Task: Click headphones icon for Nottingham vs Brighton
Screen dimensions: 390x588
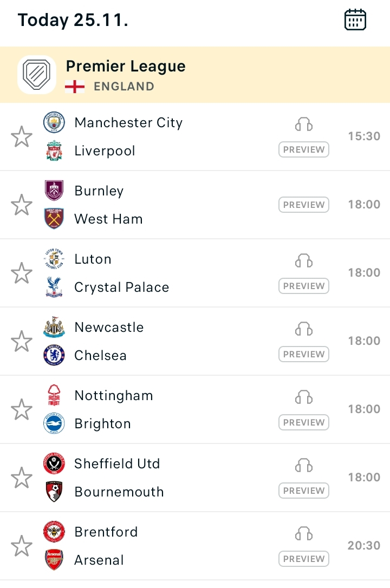Action: click(304, 397)
